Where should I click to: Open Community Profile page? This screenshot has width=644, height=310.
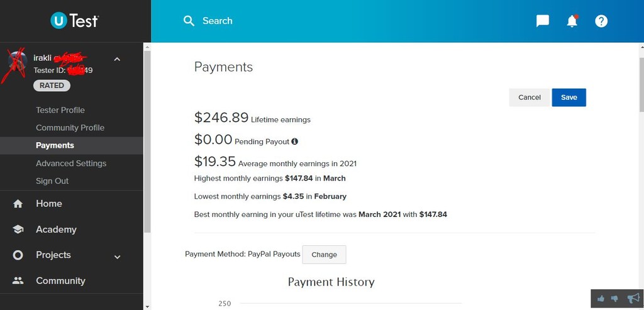(x=70, y=128)
